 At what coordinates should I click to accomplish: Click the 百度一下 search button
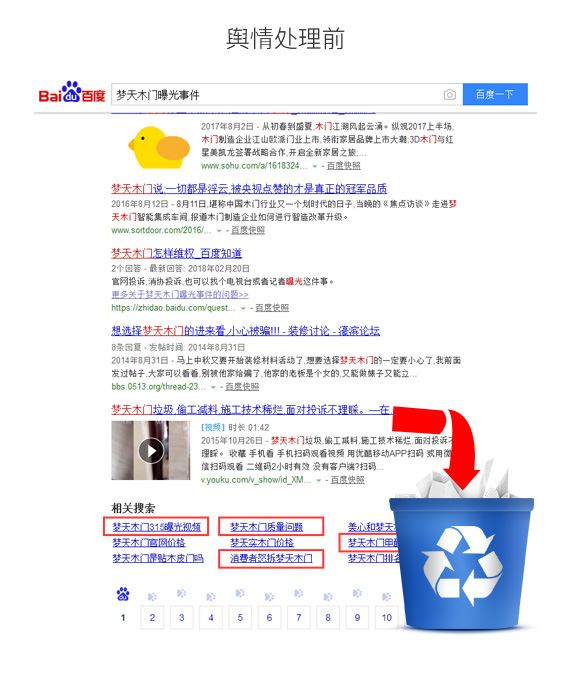[495, 94]
